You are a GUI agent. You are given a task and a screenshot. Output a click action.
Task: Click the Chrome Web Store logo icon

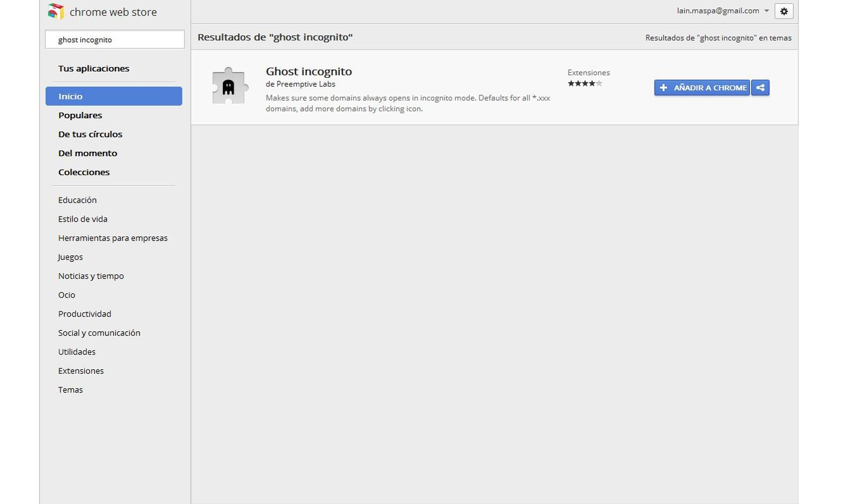click(x=56, y=12)
